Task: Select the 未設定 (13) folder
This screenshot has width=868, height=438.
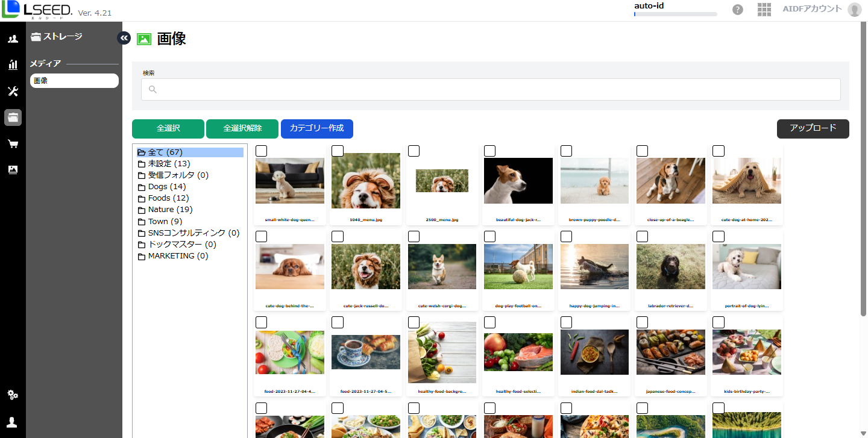Action: (x=169, y=164)
